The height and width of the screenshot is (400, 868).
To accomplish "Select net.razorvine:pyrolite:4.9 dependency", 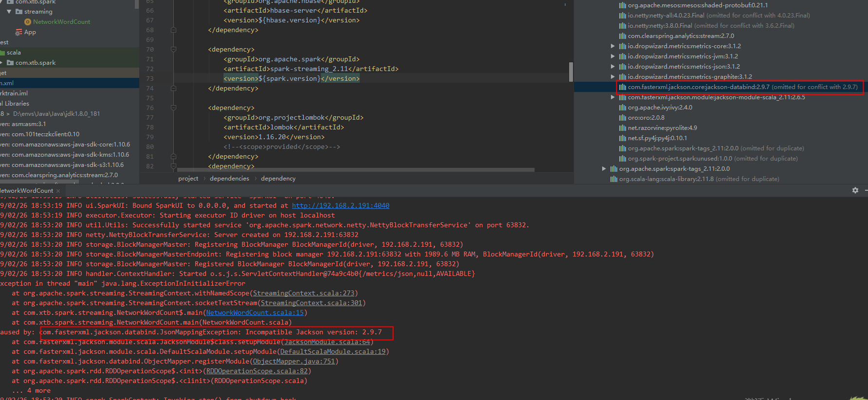I will [662, 128].
